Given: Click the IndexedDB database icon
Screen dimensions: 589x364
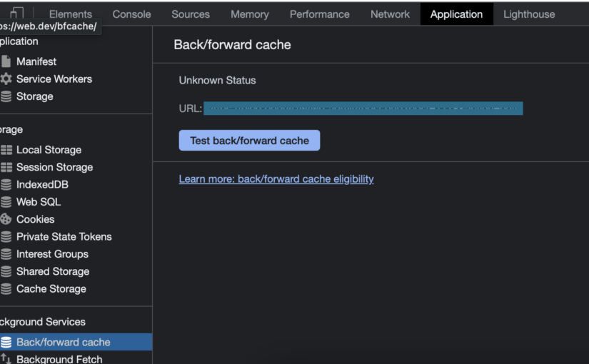Looking at the screenshot, I should coord(6,184).
